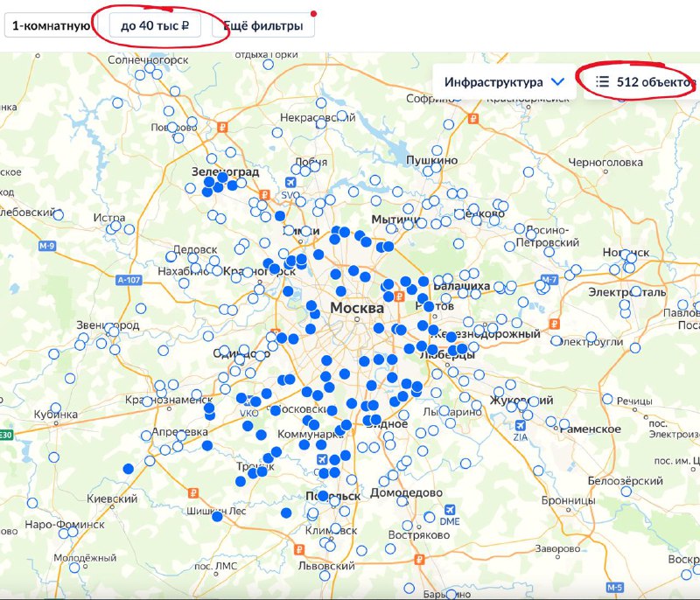The width and height of the screenshot is (700, 600).
Task: Click the Раменское map label
Action: click(590, 429)
